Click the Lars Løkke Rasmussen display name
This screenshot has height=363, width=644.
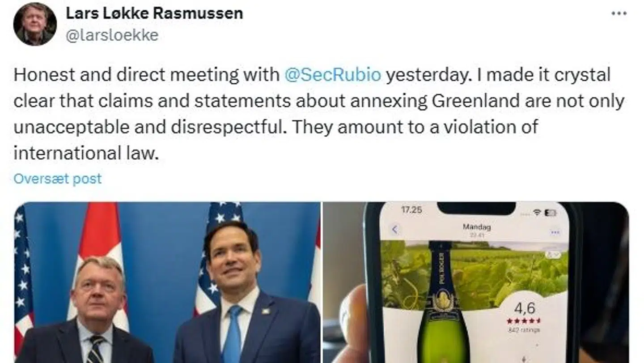154,13
